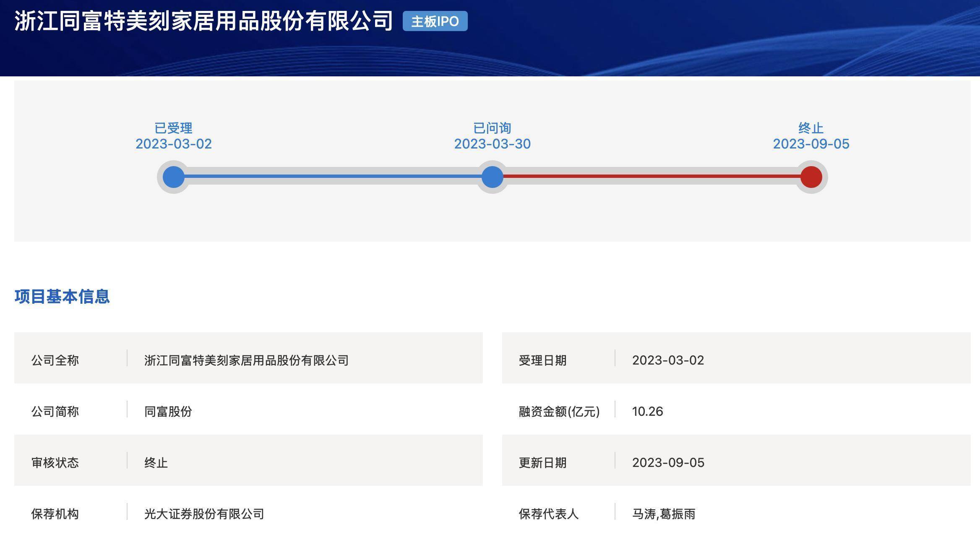The width and height of the screenshot is (980, 537).
Task: Click the 融资金额(亿元) field label
Action: (559, 412)
